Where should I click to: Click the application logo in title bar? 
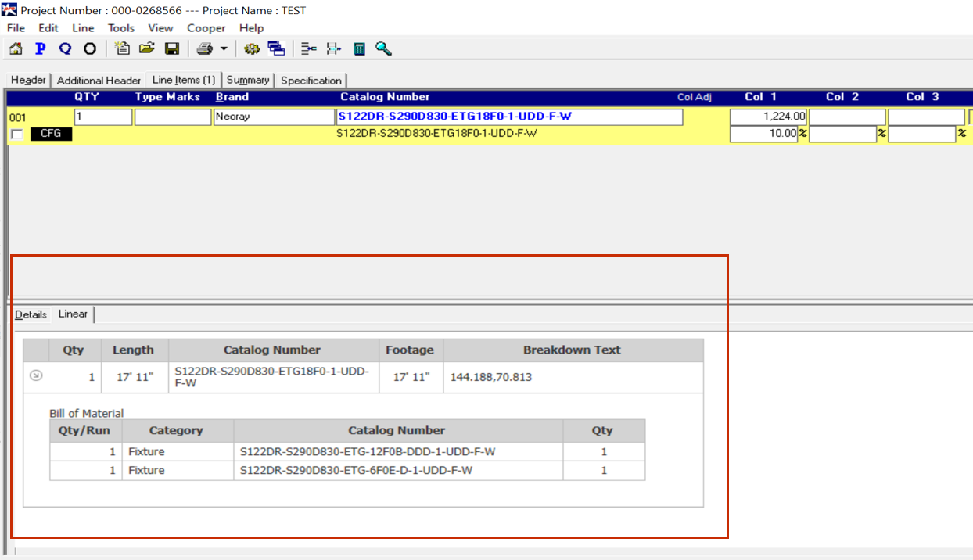pos(9,10)
